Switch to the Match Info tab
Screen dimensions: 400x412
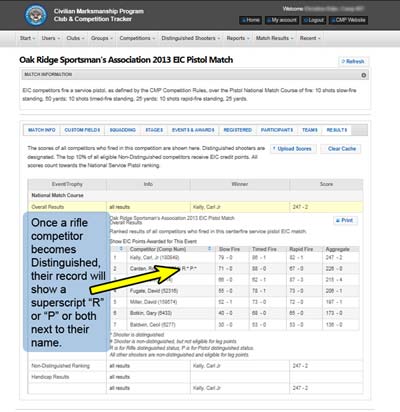tap(42, 130)
